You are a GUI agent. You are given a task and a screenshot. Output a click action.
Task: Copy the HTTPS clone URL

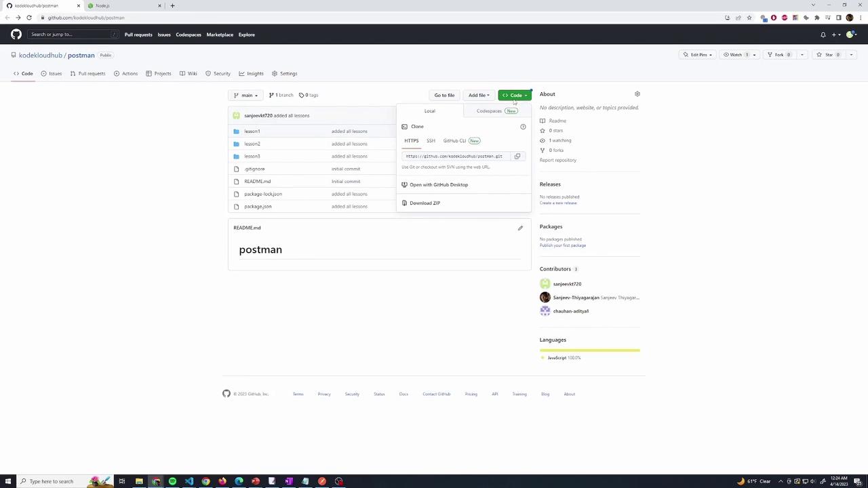pyautogui.click(x=517, y=157)
